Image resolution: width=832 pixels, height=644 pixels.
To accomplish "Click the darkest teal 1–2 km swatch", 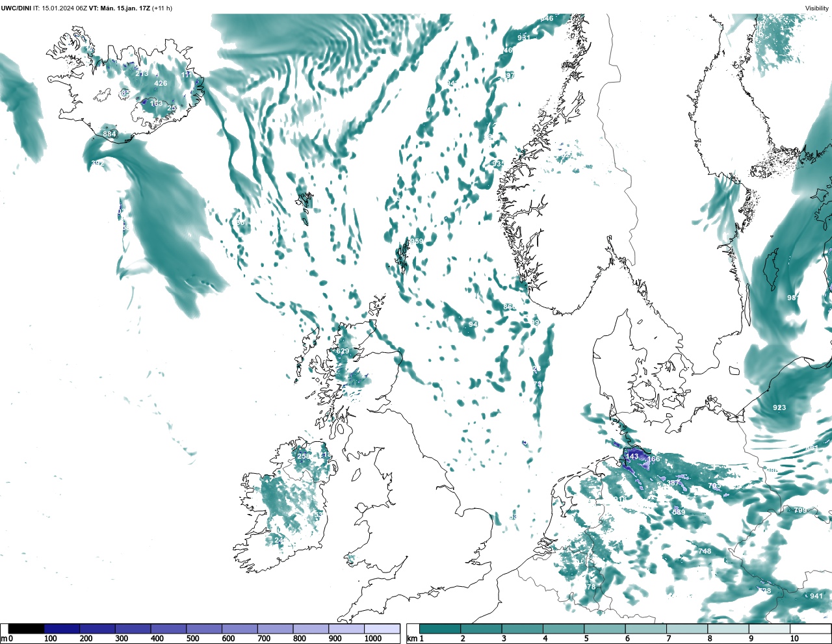I will 440,629.
